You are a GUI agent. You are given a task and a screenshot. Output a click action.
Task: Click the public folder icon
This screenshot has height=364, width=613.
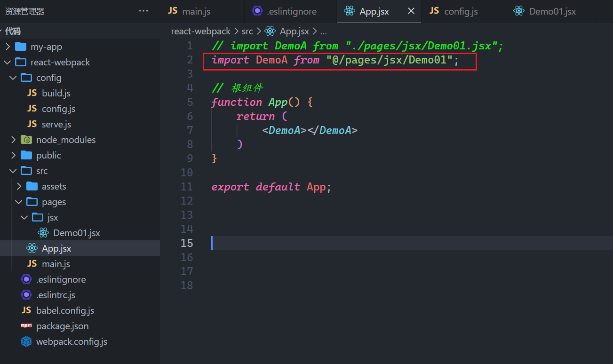pos(26,155)
